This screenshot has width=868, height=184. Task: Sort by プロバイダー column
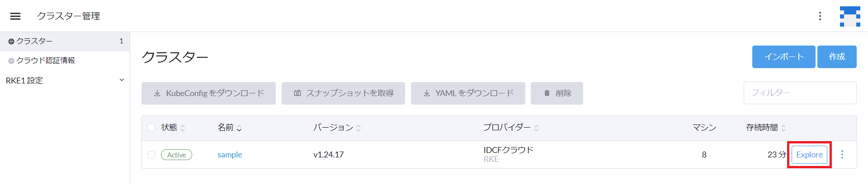point(511,128)
